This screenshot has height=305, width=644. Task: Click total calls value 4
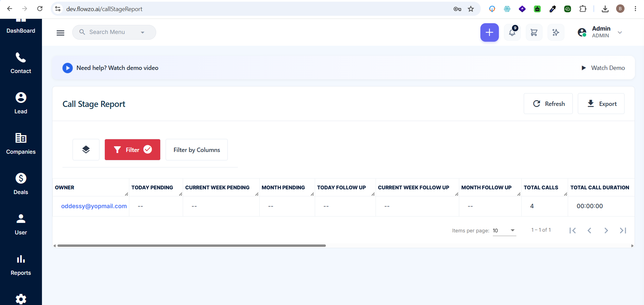[x=532, y=206]
